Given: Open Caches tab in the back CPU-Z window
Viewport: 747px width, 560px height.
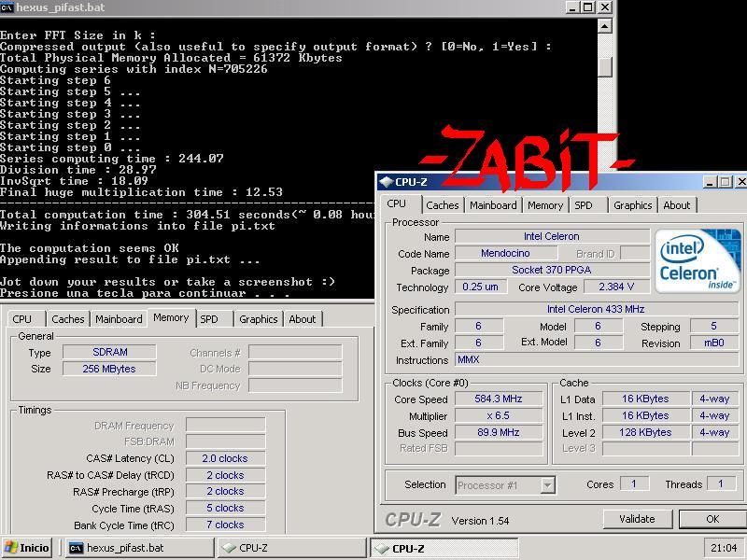Looking at the screenshot, I should [x=67, y=319].
